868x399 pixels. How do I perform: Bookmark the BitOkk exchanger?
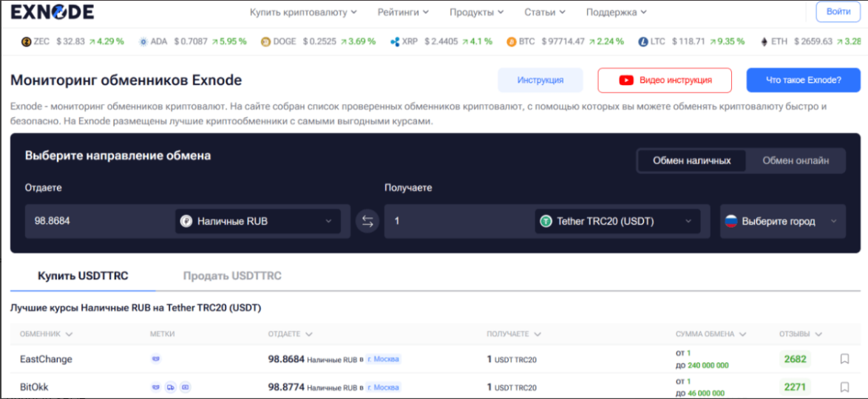[x=844, y=387]
